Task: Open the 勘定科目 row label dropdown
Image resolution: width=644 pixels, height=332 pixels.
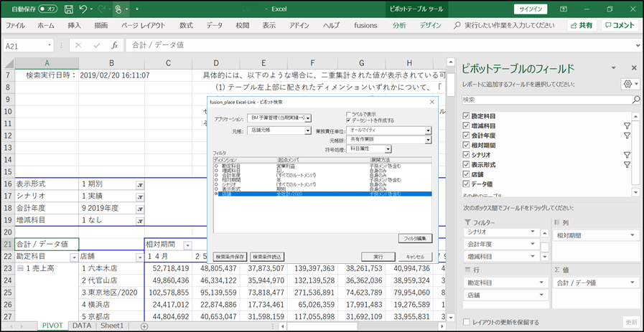Action: [74, 257]
